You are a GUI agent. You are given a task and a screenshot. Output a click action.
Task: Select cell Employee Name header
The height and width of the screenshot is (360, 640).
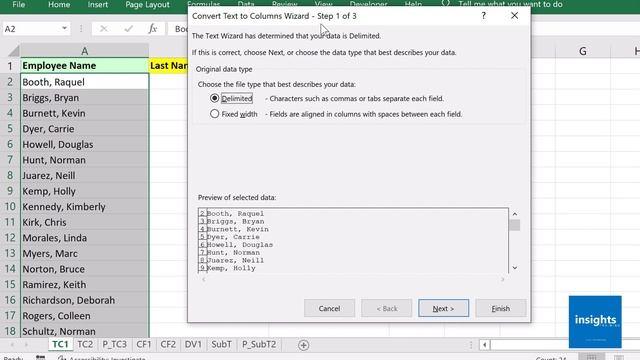pos(84,66)
